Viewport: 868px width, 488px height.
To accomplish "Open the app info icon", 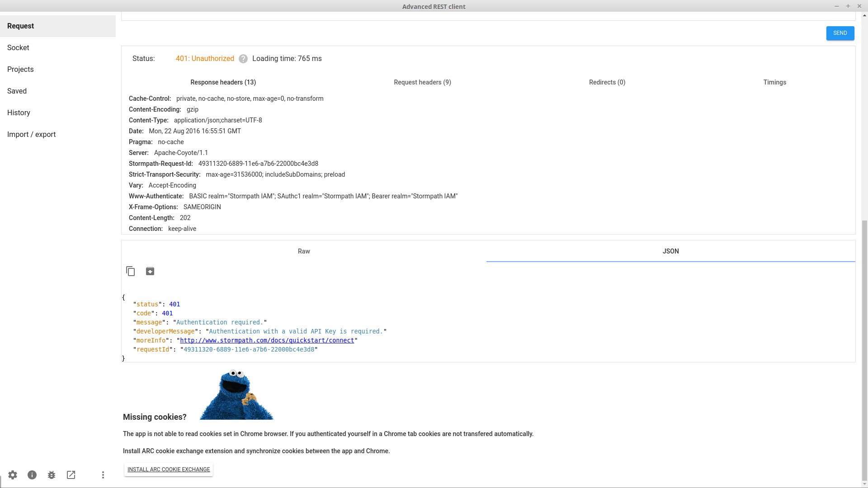I will pyautogui.click(x=32, y=475).
